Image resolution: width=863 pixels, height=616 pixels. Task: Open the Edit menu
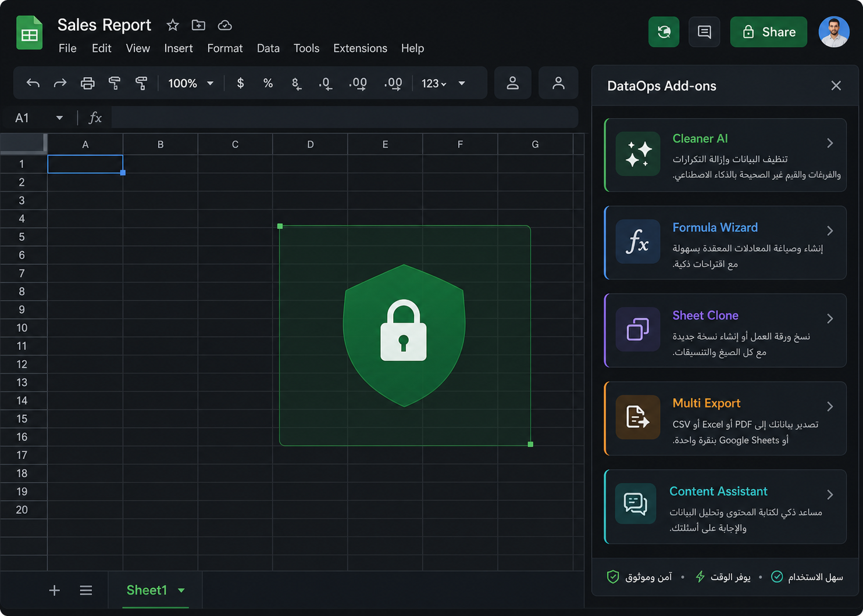coord(101,48)
